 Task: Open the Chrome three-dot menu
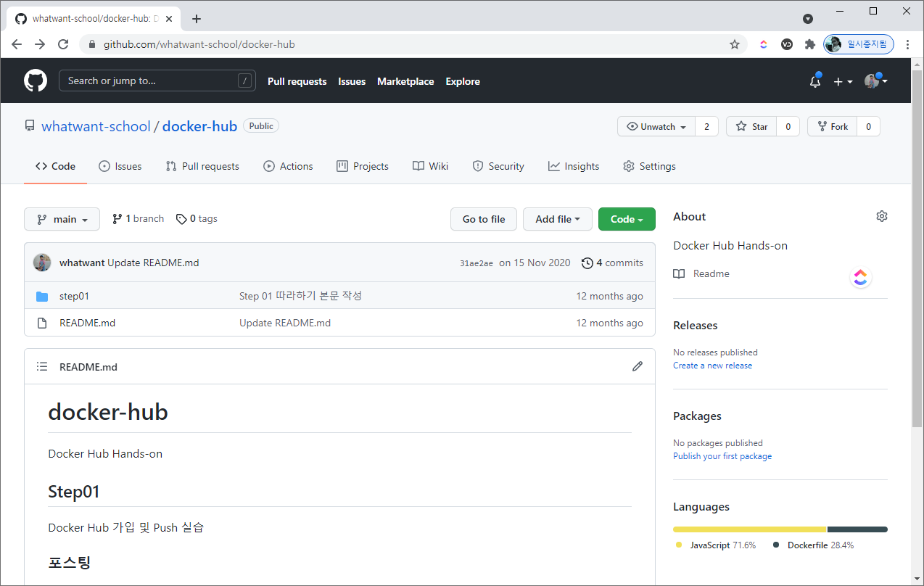pos(907,44)
